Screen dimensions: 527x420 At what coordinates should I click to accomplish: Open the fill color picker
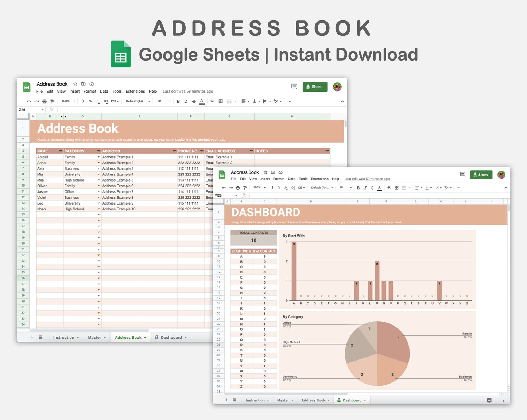click(x=212, y=101)
